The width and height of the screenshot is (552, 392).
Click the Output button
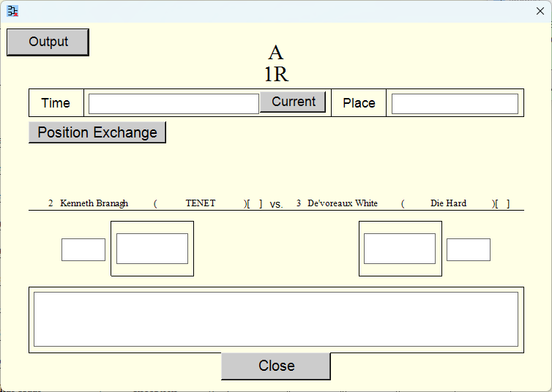[48, 42]
